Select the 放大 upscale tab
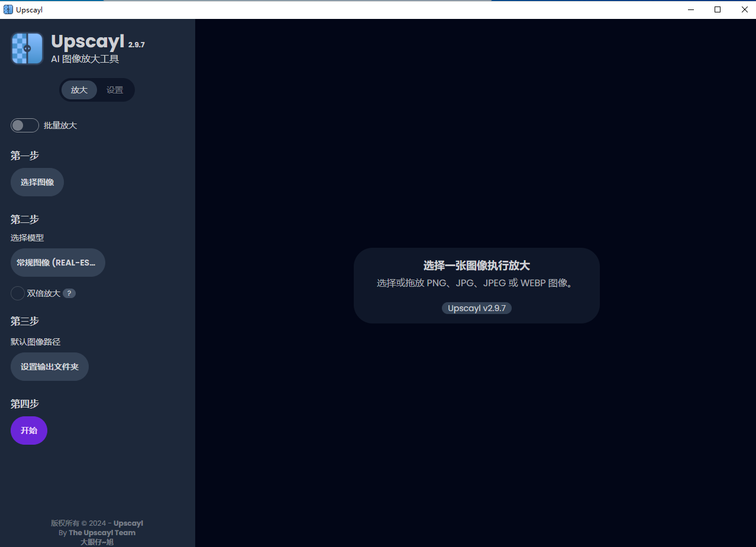The width and height of the screenshot is (756, 547). pyautogui.click(x=79, y=89)
